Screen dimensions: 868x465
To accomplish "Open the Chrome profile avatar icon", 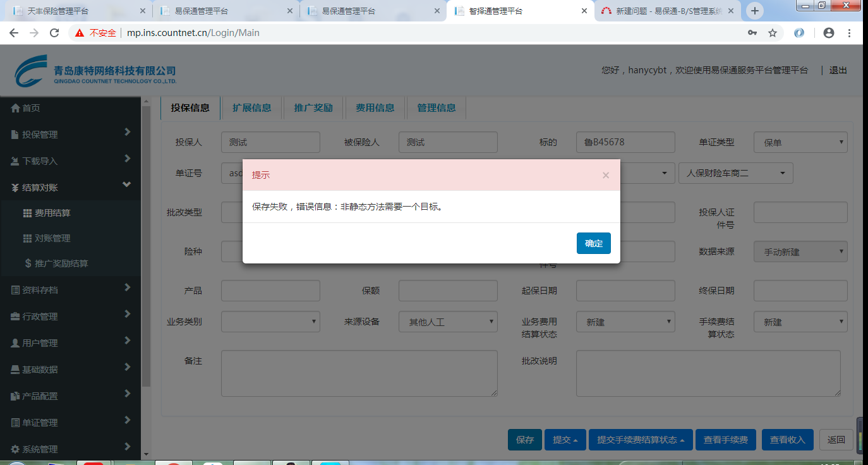I will (x=829, y=33).
